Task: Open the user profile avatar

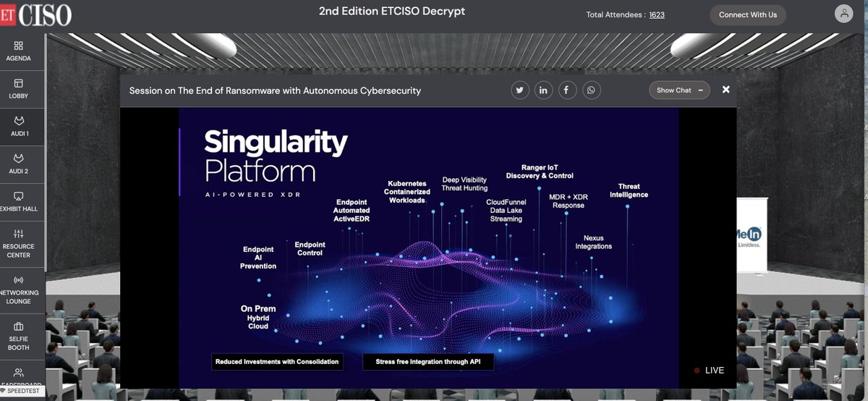Action: pyautogui.click(x=843, y=14)
